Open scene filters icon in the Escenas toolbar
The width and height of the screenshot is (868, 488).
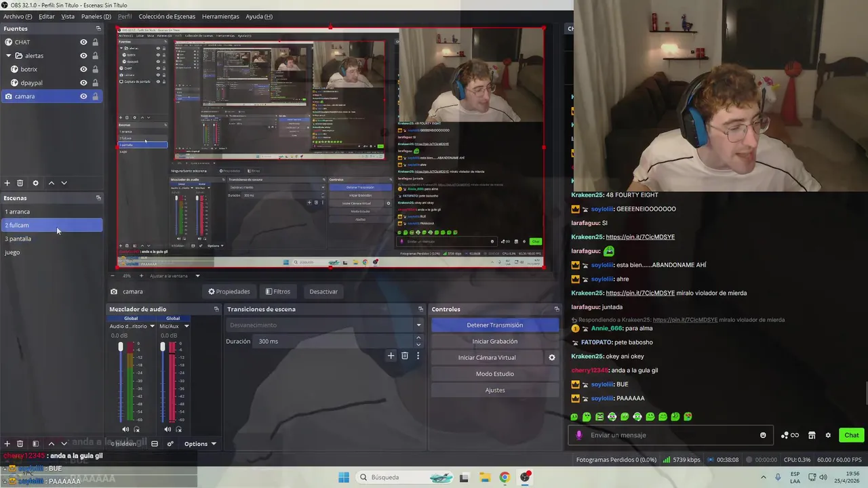(35, 444)
